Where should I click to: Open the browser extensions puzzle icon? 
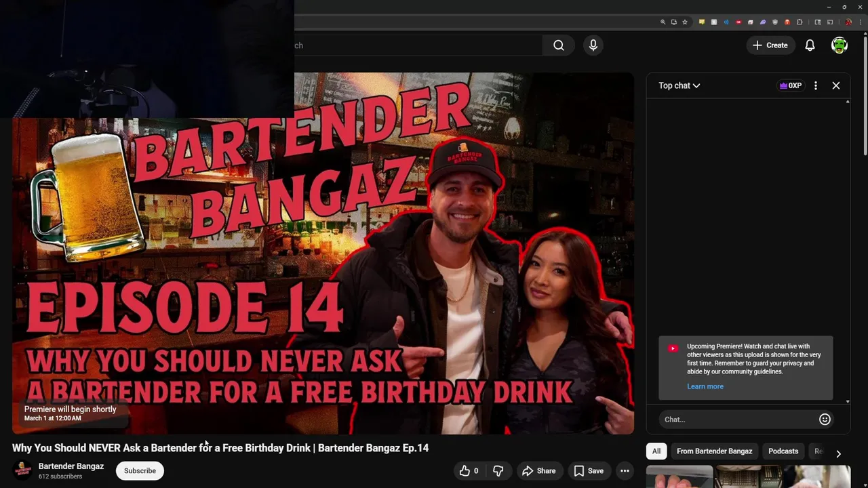800,22
